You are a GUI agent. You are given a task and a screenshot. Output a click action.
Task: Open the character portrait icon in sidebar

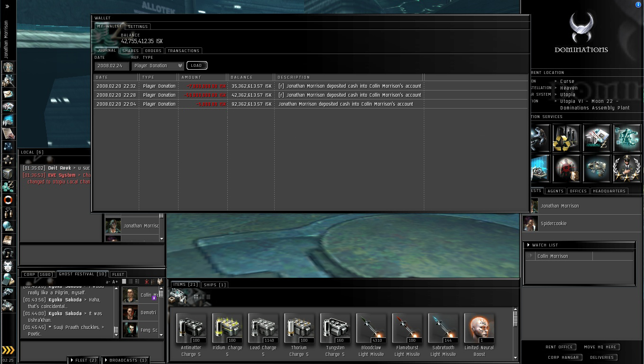tap(8, 67)
